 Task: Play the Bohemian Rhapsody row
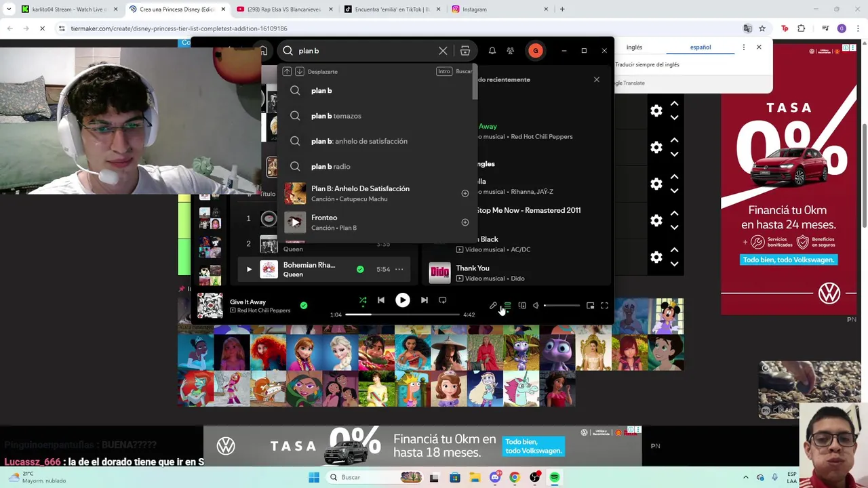click(249, 270)
